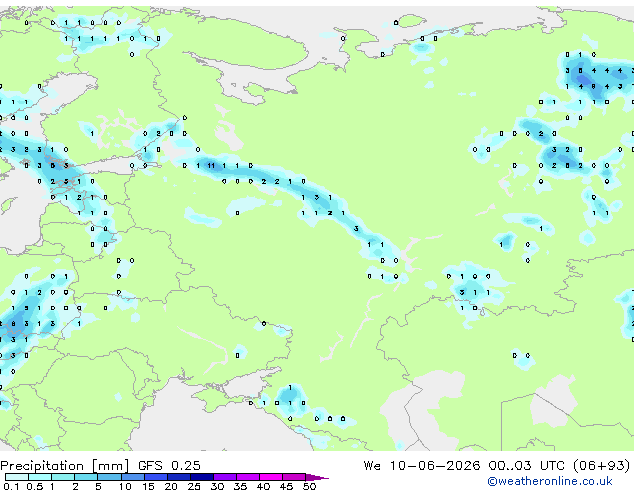Click the '0.5' legend scale value

tap(34, 486)
